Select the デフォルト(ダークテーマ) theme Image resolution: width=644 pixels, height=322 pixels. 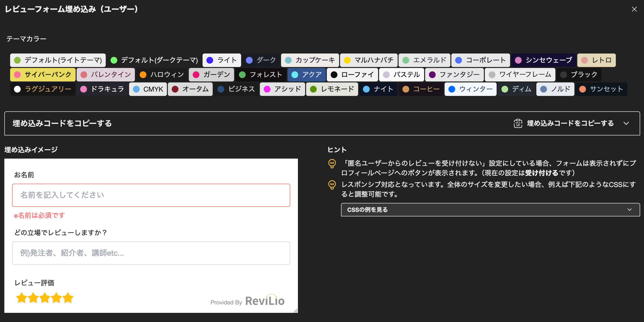[154, 60]
